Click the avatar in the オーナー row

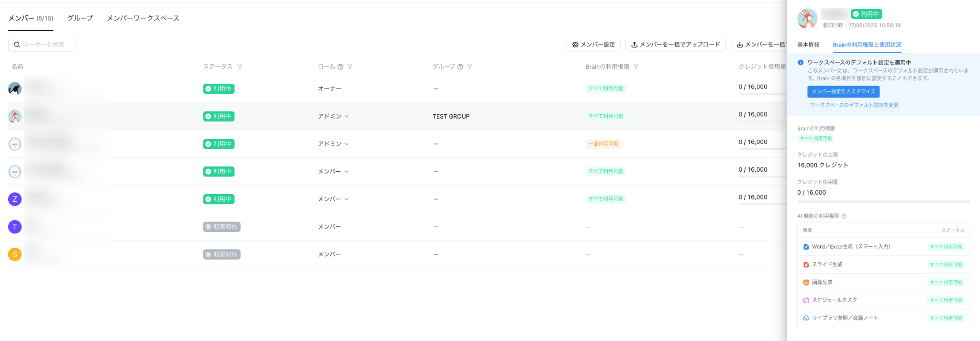tap(15, 88)
